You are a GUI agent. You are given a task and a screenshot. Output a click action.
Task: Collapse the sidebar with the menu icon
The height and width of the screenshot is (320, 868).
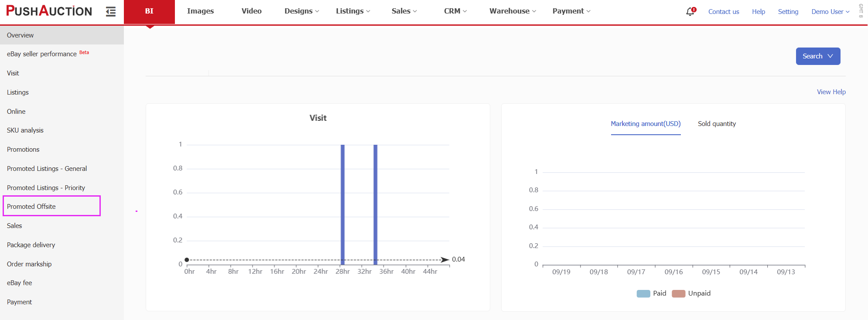pyautogui.click(x=111, y=12)
